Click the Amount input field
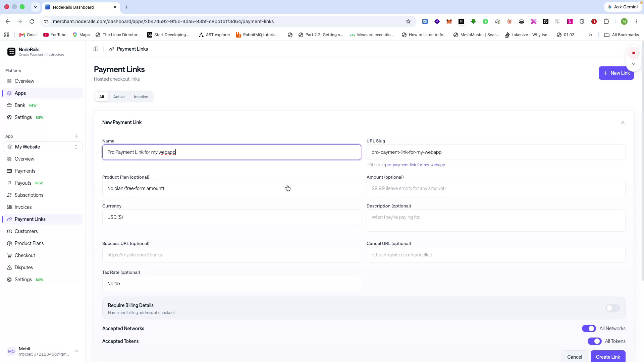 point(496,188)
